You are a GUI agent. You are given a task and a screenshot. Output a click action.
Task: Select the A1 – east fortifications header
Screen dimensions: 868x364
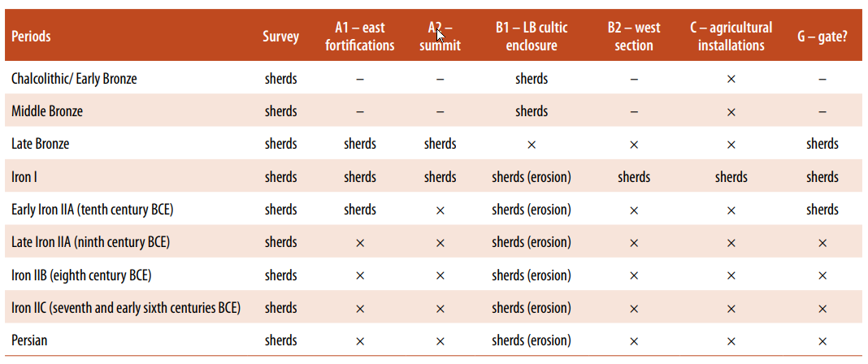point(359,37)
